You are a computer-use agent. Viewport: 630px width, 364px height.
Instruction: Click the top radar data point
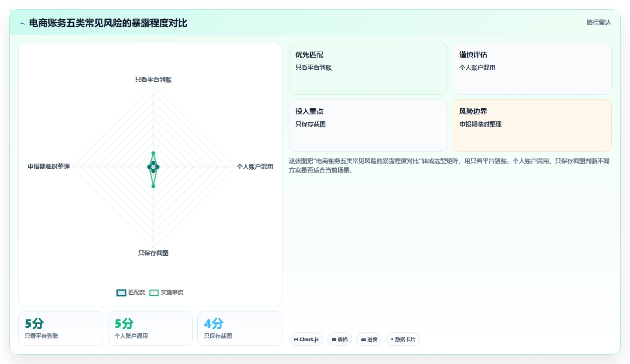click(x=153, y=153)
